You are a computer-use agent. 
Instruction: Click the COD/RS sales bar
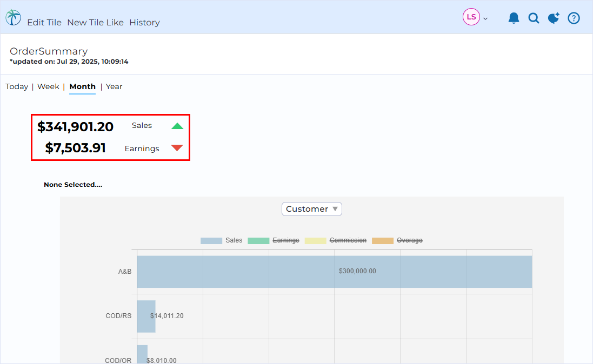146,316
